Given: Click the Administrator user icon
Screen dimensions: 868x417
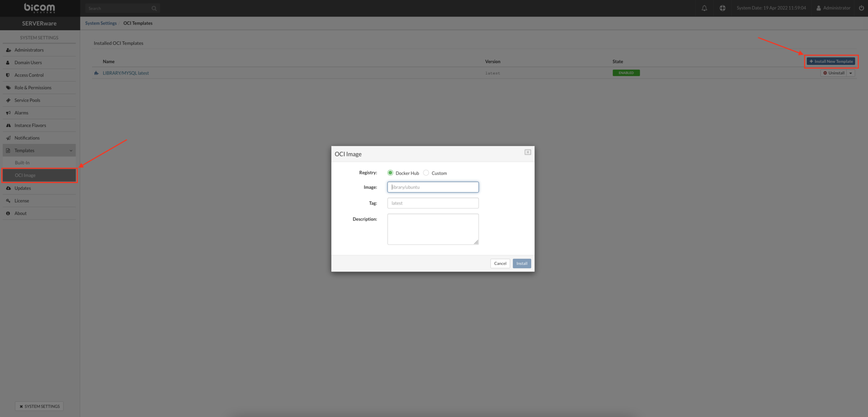Looking at the screenshot, I should pyautogui.click(x=818, y=8).
